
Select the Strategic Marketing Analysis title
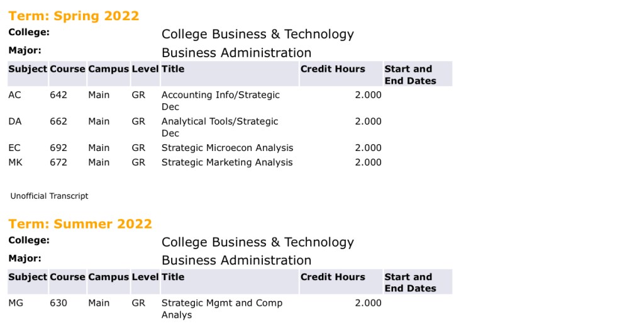tap(227, 162)
